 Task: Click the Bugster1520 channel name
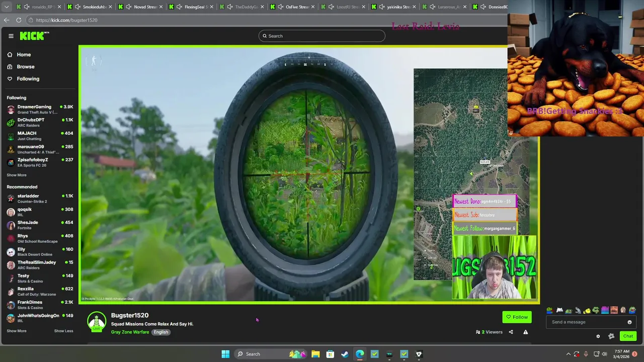(x=130, y=315)
